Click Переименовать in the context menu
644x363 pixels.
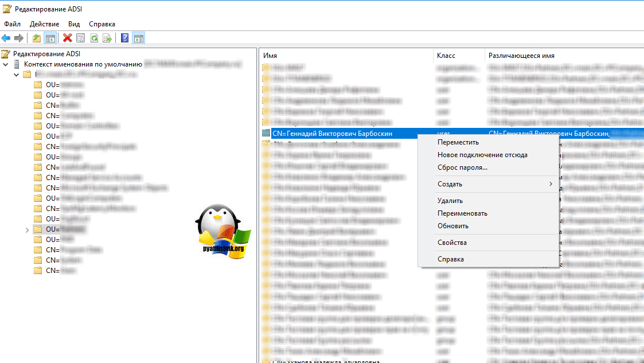[x=462, y=213]
